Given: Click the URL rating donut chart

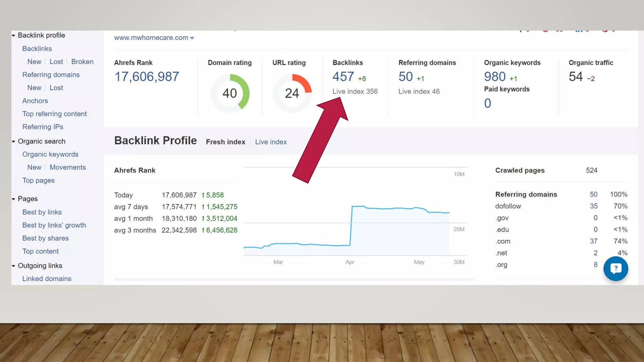Looking at the screenshot, I should (x=292, y=93).
